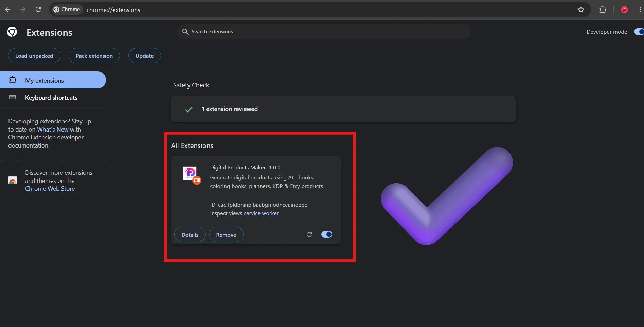Go back with the browser back arrow
Image resolution: width=644 pixels, height=327 pixels.
click(x=7, y=10)
